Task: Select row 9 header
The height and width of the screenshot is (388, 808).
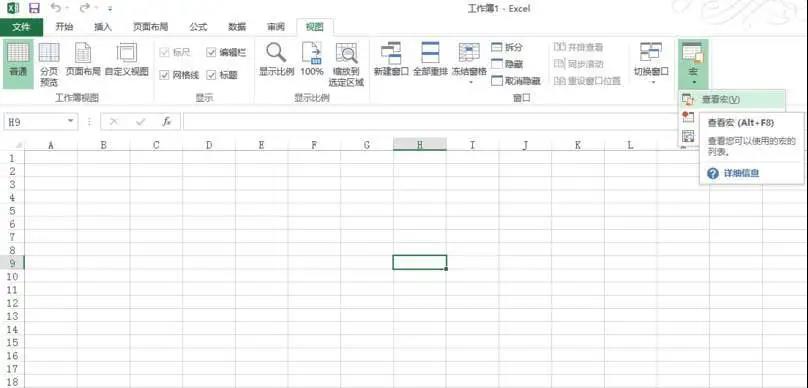Action: click(x=12, y=263)
